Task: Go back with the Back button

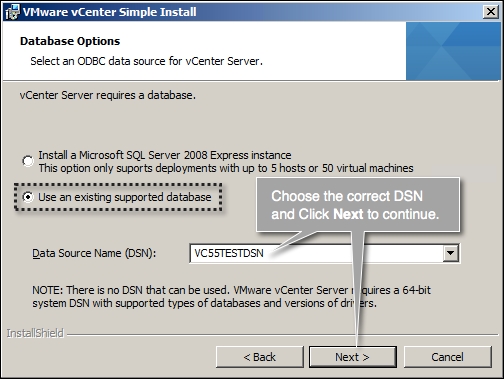Action: [x=260, y=357]
